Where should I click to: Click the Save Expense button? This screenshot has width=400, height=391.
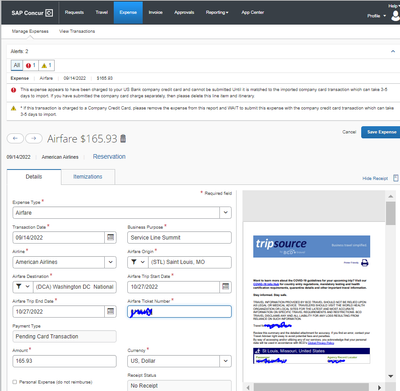381,132
